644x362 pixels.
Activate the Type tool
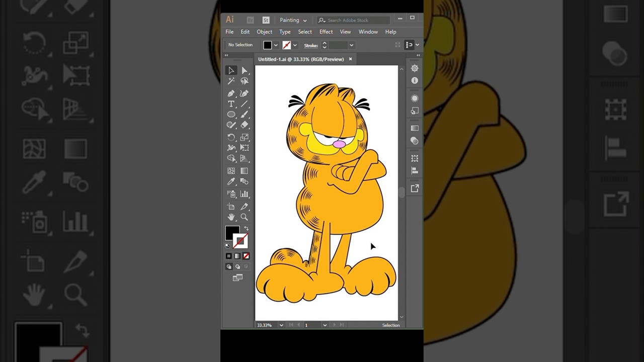[x=231, y=104]
